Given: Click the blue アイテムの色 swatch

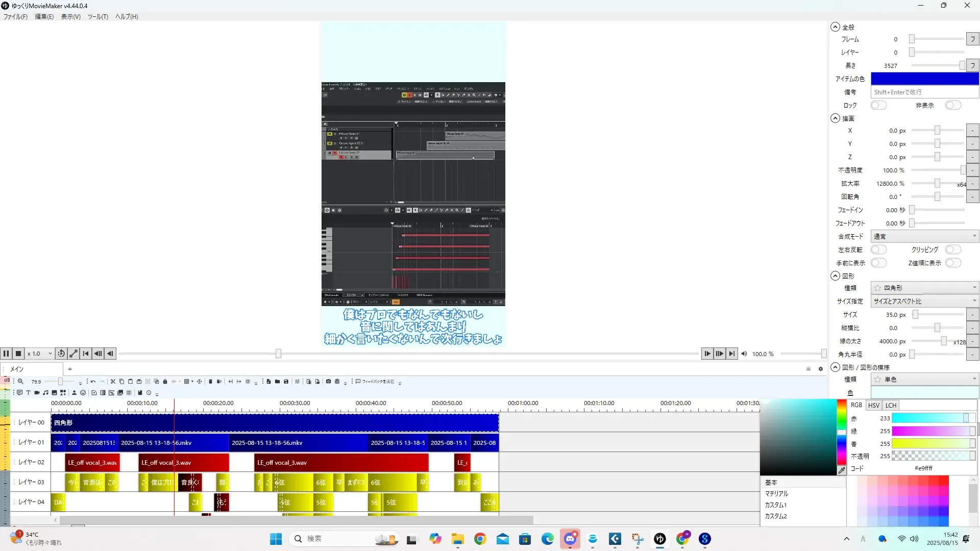Looking at the screenshot, I should pyautogui.click(x=924, y=79).
